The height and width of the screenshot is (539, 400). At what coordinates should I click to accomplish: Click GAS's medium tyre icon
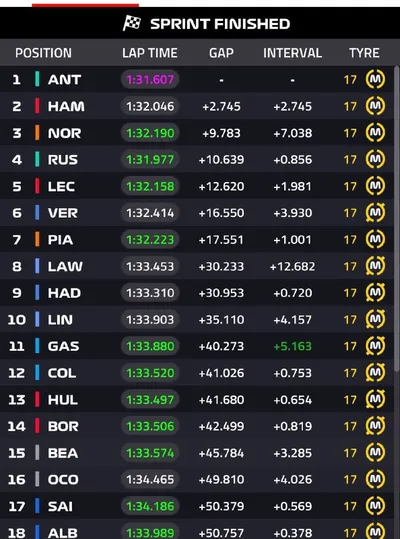(x=375, y=346)
